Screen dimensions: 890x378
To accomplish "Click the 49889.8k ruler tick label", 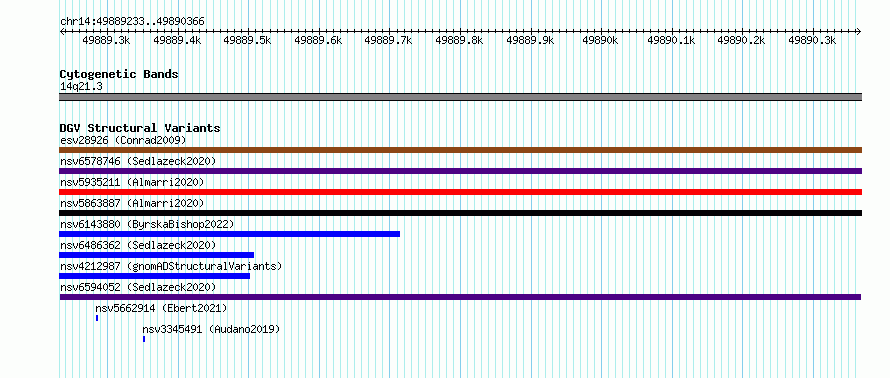I will pos(460,40).
